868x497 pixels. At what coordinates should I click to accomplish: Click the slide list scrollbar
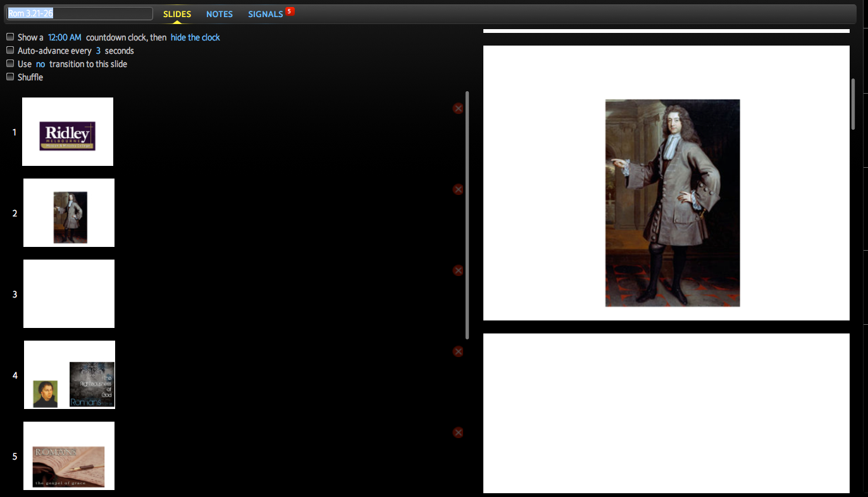coord(468,215)
